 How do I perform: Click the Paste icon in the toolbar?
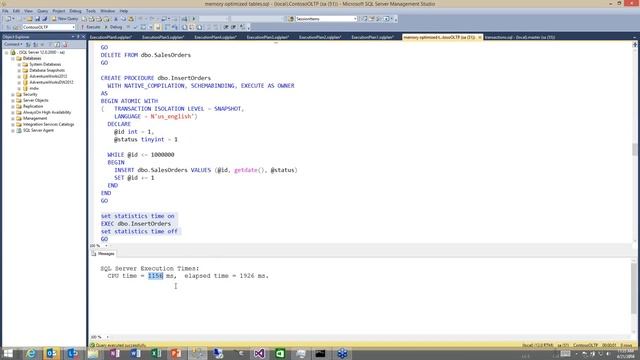pos(131,19)
